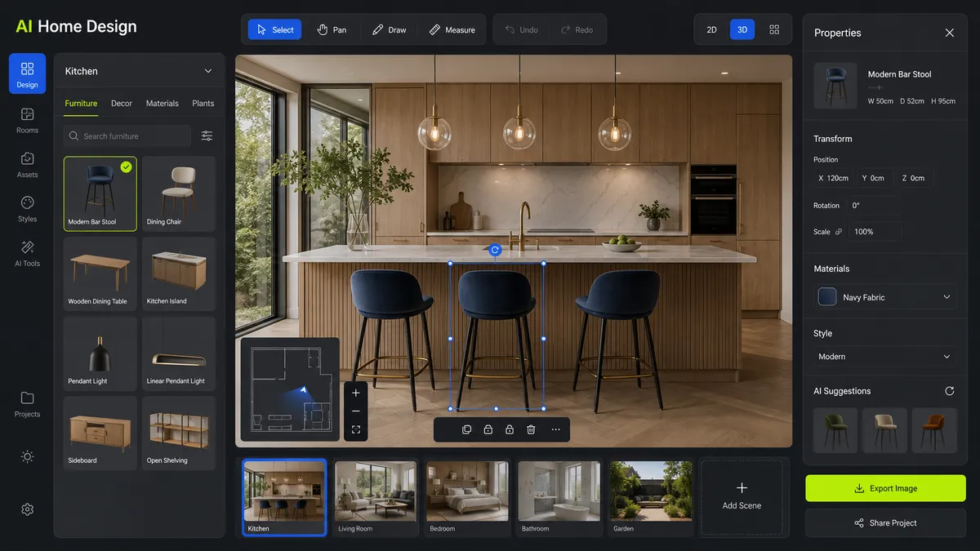Edit the Scale 100% field
This screenshot has height=551, width=980.
pyautogui.click(x=875, y=232)
